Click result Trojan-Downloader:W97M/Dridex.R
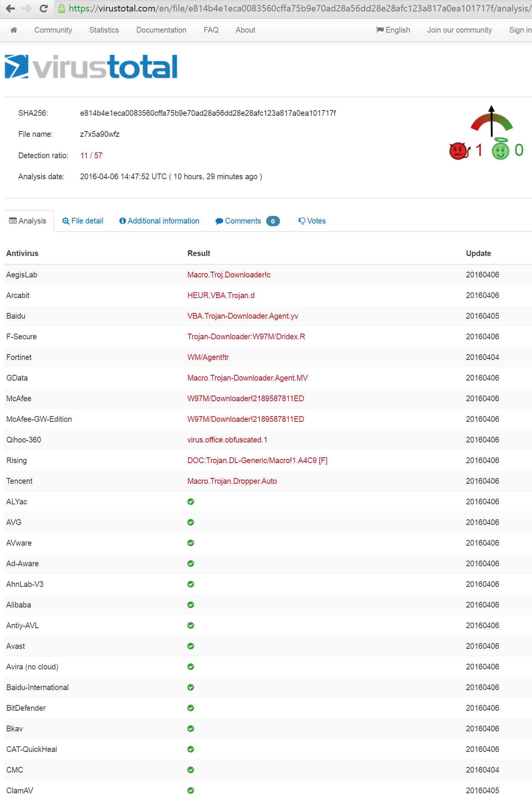The height and width of the screenshot is (794, 532). pos(246,337)
